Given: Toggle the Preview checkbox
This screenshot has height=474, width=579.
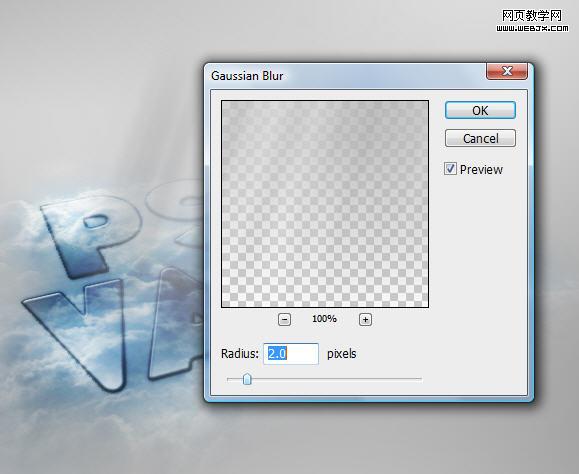Looking at the screenshot, I should [x=450, y=169].
